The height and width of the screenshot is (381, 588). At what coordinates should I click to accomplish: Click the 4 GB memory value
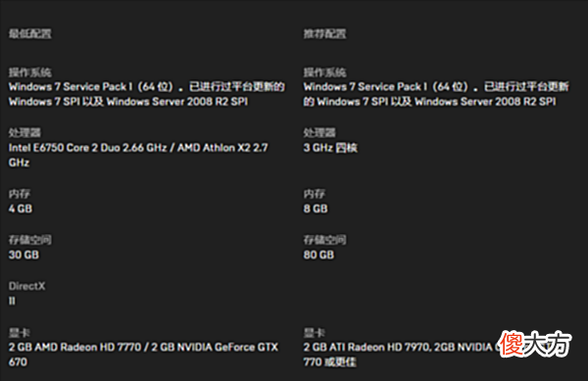[x=21, y=209]
